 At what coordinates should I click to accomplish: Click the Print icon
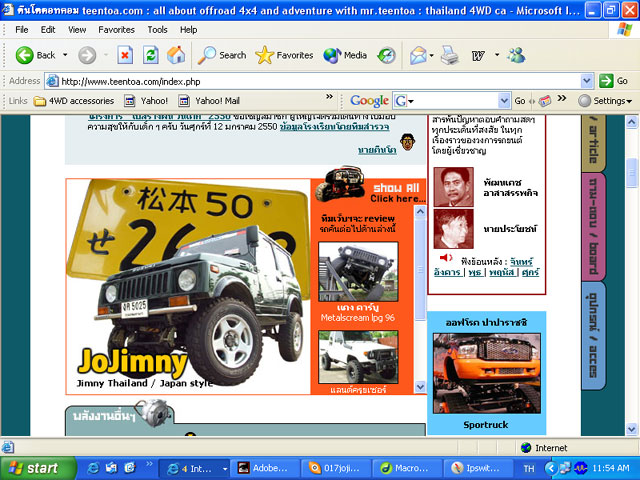[450, 55]
